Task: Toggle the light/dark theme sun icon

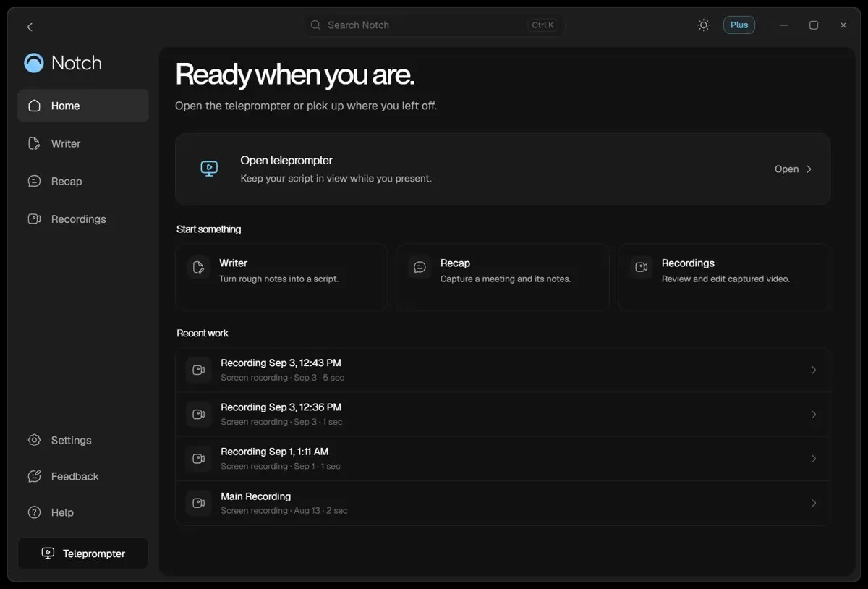Action: (703, 25)
